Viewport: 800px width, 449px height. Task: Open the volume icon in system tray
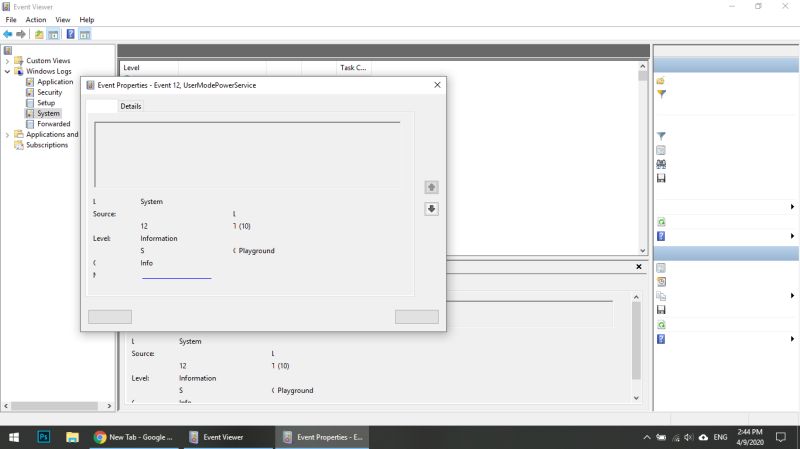689,437
